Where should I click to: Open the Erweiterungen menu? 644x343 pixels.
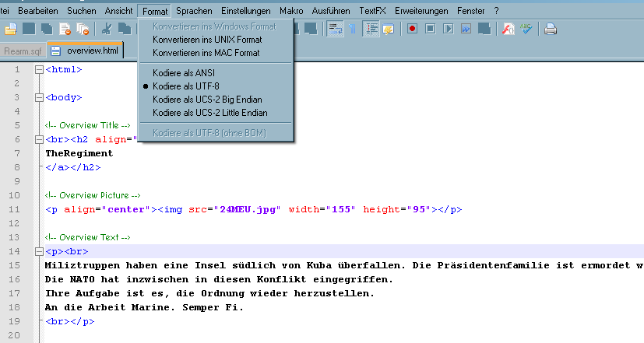[x=421, y=11]
